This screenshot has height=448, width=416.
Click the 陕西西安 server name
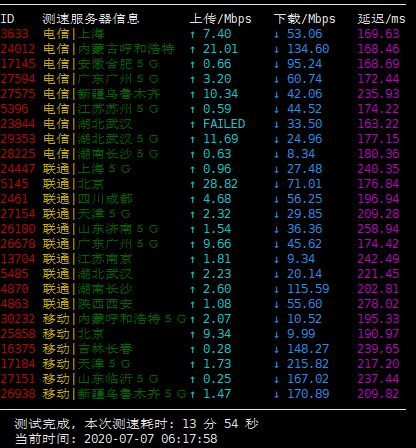(x=105, y=304)
